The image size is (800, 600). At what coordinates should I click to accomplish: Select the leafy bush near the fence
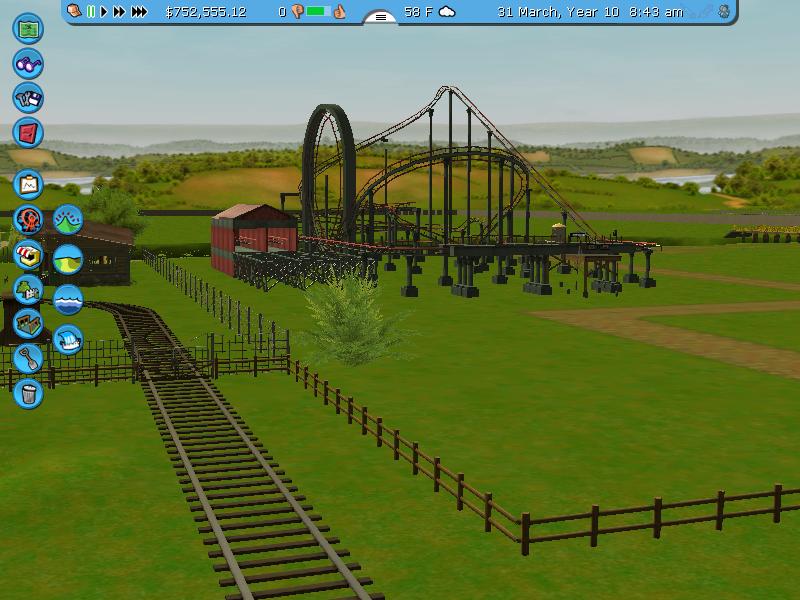click(355, 319)
